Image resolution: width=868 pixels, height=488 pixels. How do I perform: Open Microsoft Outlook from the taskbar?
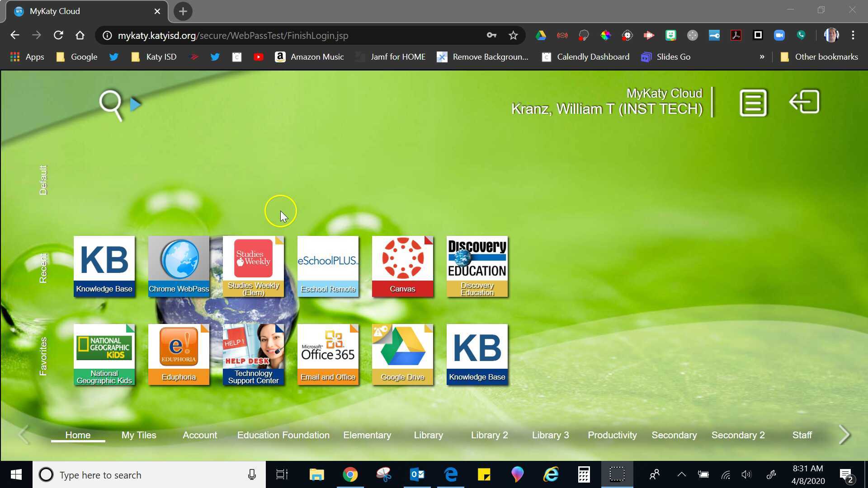pos(417,474)
